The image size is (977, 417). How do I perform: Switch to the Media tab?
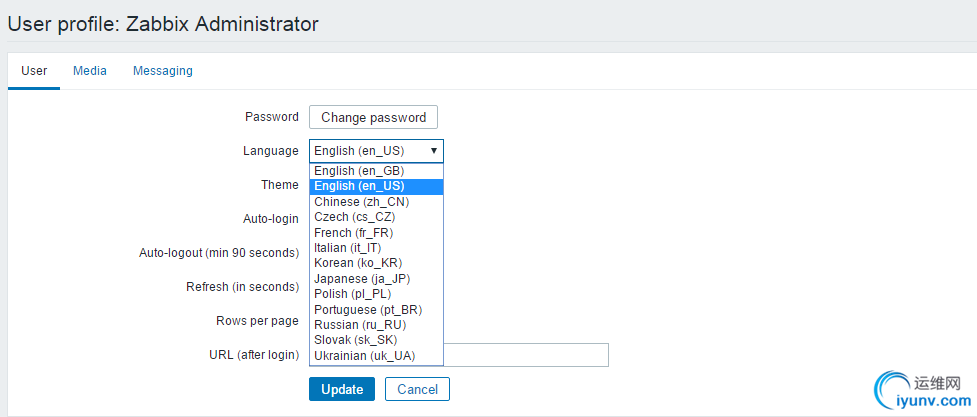pyautogui.click(x=90, y=71)
